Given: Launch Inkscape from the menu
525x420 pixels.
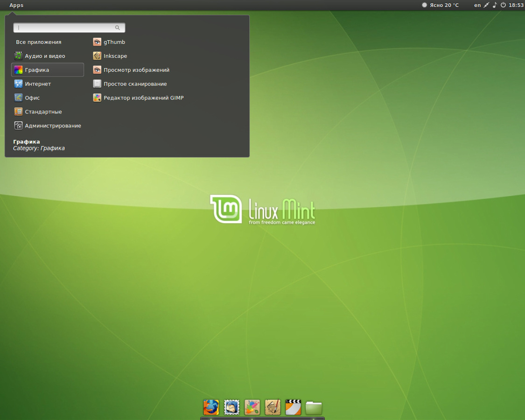Looking at the screenshot, I should [110, 56].
